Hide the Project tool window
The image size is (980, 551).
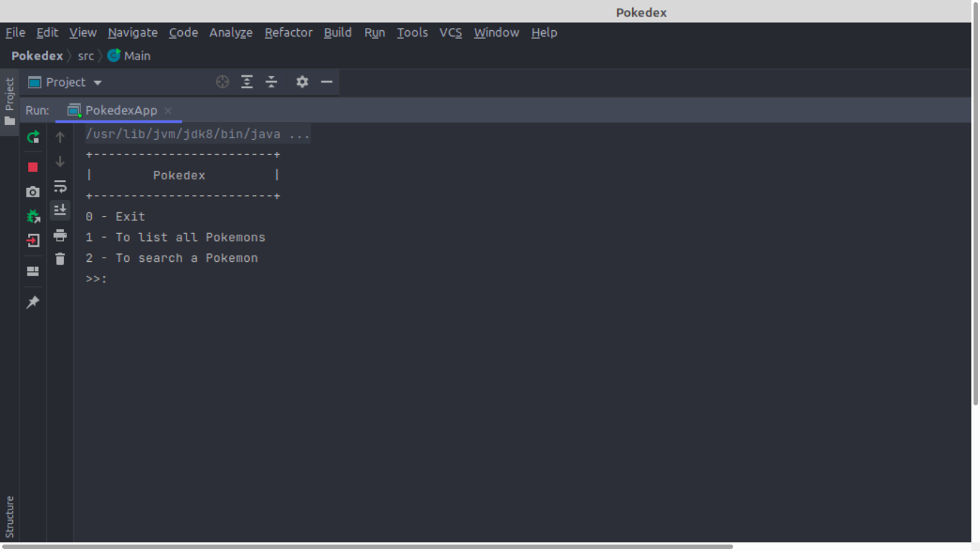(327, 82)
